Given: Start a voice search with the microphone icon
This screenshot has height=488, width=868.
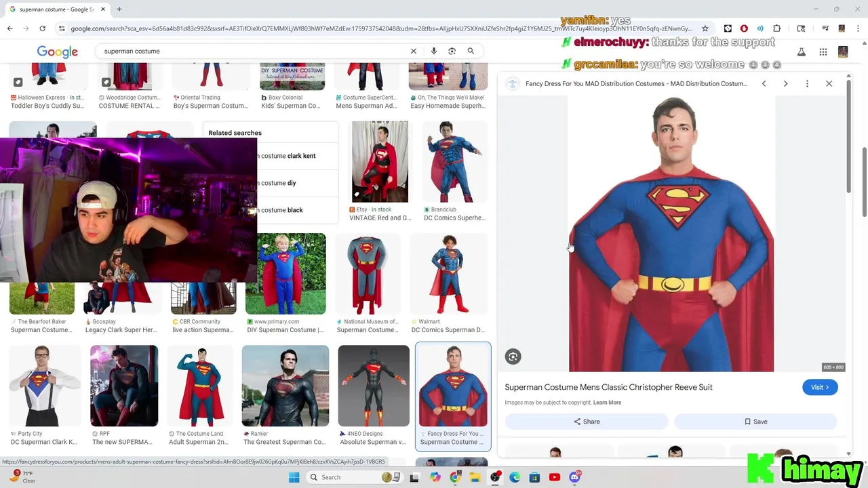Looking at the screenshot, I should [x=434, y=51].
